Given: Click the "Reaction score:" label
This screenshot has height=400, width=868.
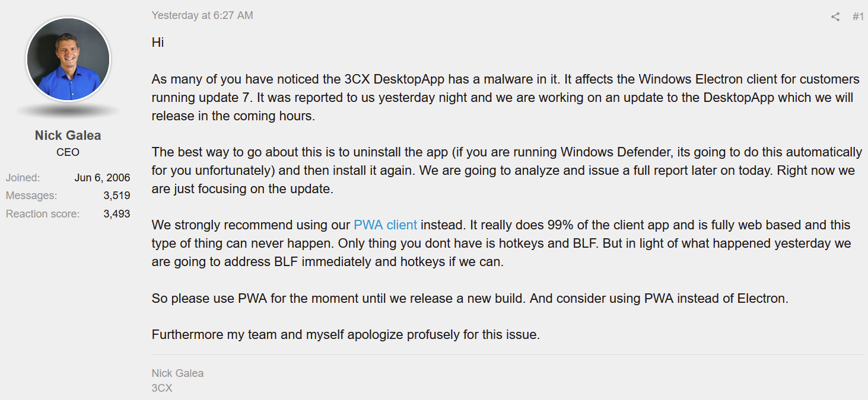Looking at the screenshot, I should 43,214.
